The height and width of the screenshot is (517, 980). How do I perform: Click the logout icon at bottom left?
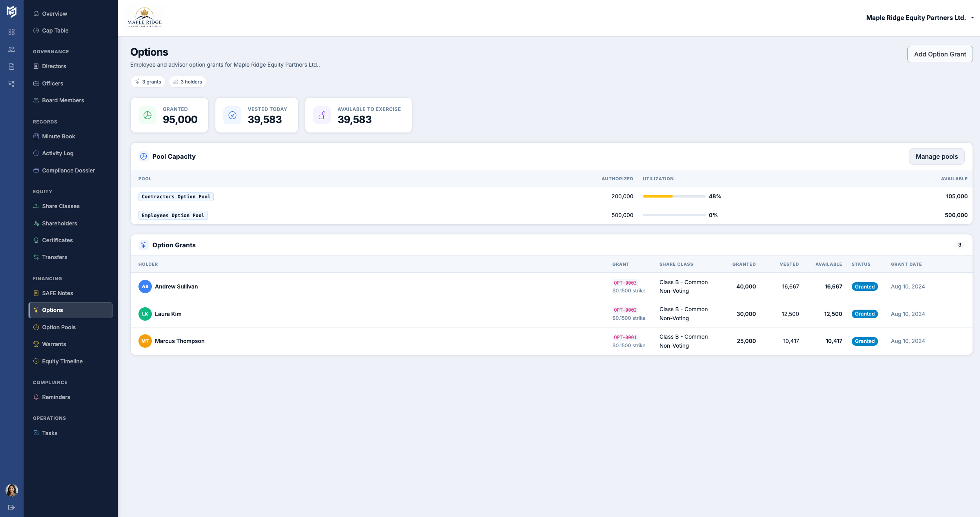[x=11, y=507]
